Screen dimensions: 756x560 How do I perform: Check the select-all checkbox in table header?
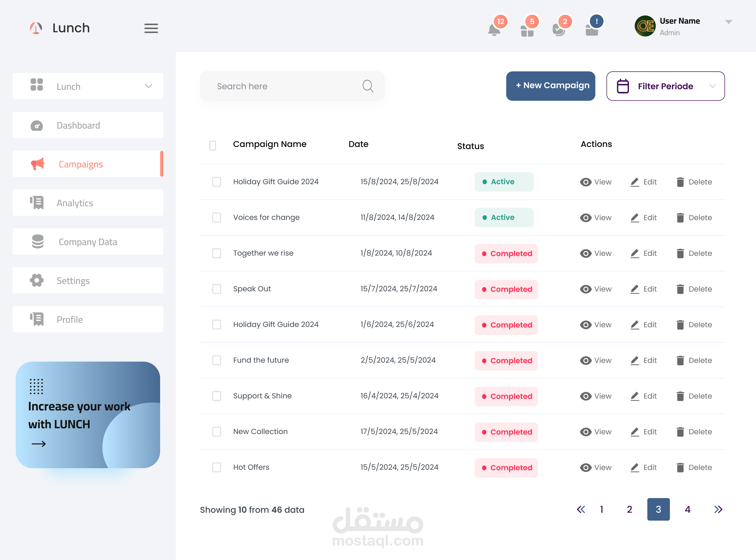213,145
